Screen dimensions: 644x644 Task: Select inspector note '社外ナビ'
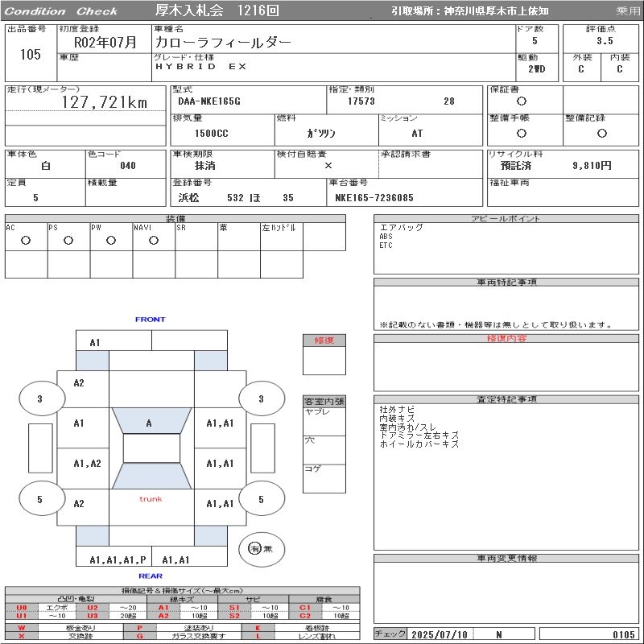click(397, 410)
